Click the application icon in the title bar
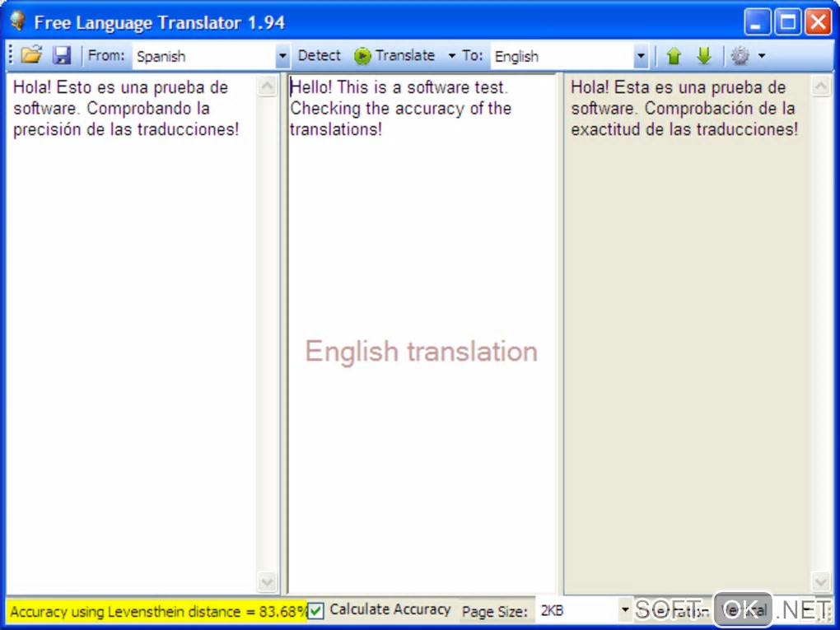Viewport: 840px width, 630px height. tap(18, 22)
